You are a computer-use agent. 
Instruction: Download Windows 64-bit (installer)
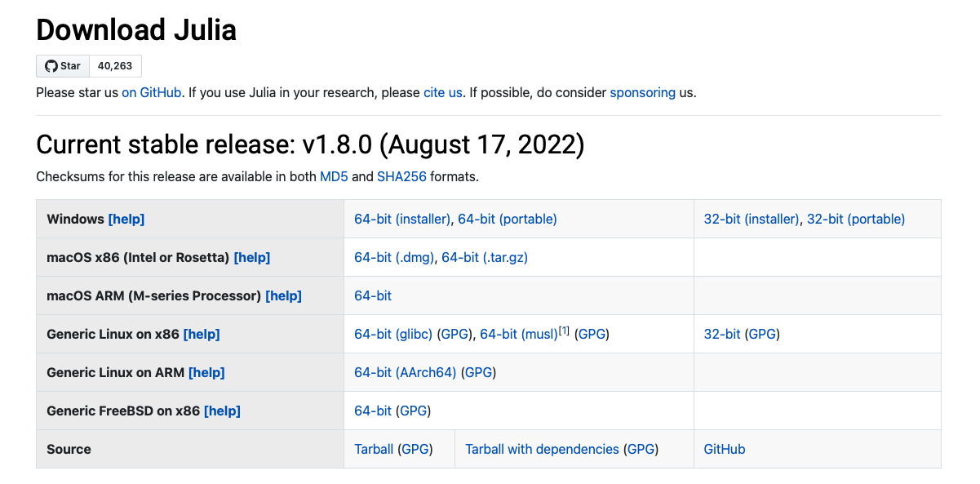(x=402, y=219)
